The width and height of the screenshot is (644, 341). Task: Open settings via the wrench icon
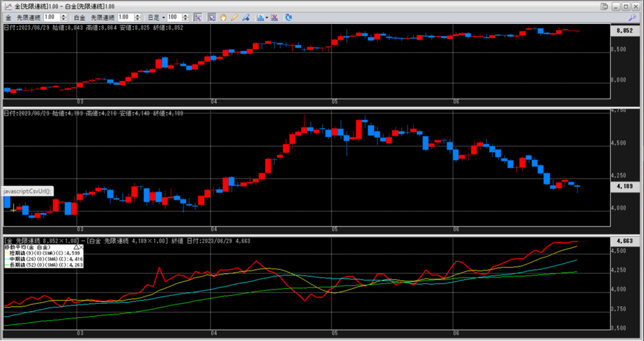pos(632,17)
